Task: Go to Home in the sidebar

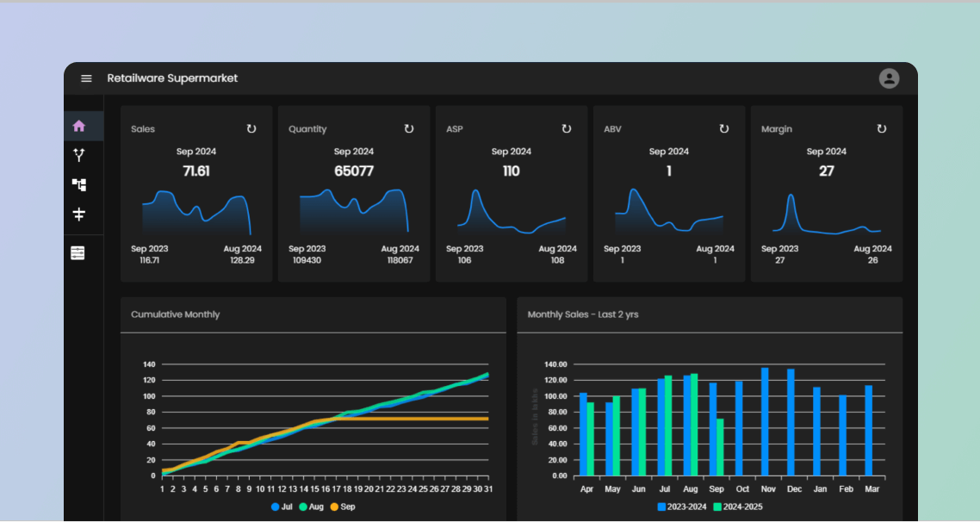Action: click(x=79, y=126)
